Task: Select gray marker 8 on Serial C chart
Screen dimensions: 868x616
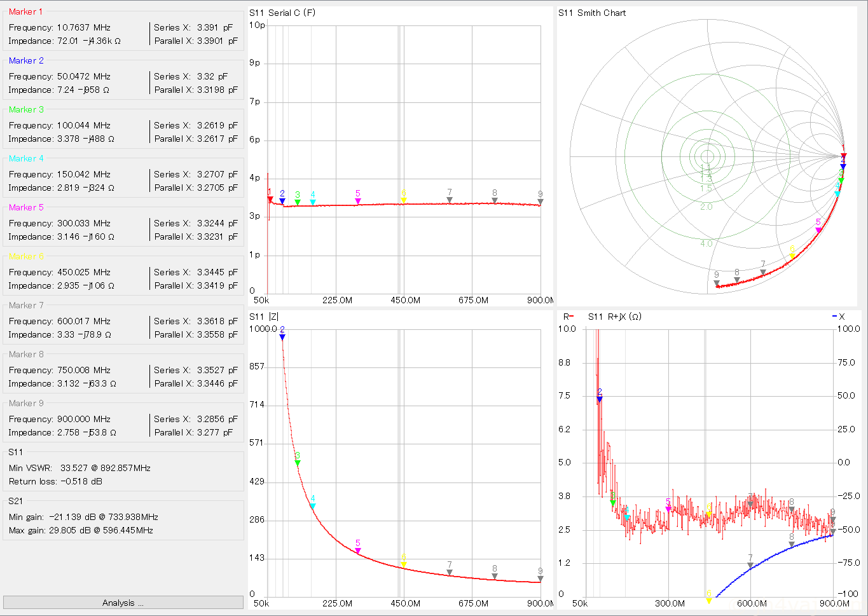Action: (495, 200)
